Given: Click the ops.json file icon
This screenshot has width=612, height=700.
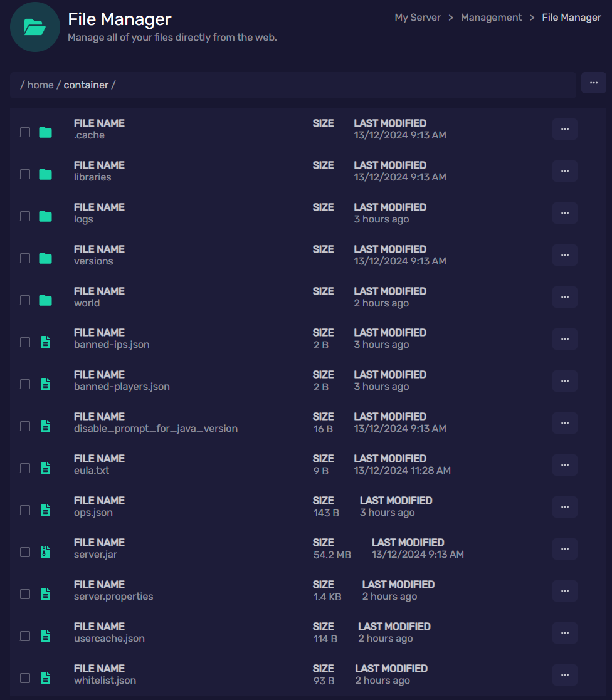Looking at the screenshot, I should point(45,510).
